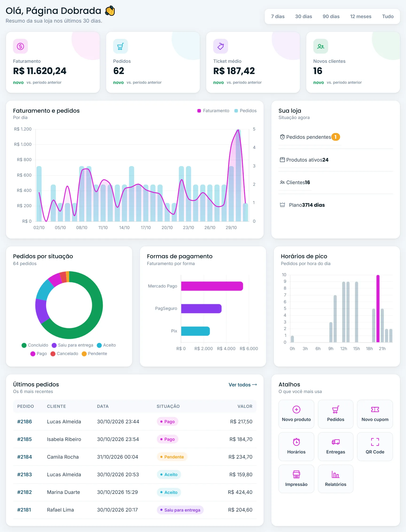Click the box icon beside Produtos ativos

(x=282, y=160)
